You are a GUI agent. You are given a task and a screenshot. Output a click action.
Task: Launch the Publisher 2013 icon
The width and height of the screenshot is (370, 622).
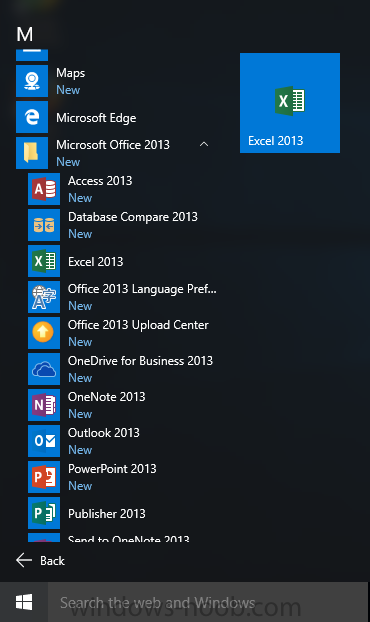[44, 513]
